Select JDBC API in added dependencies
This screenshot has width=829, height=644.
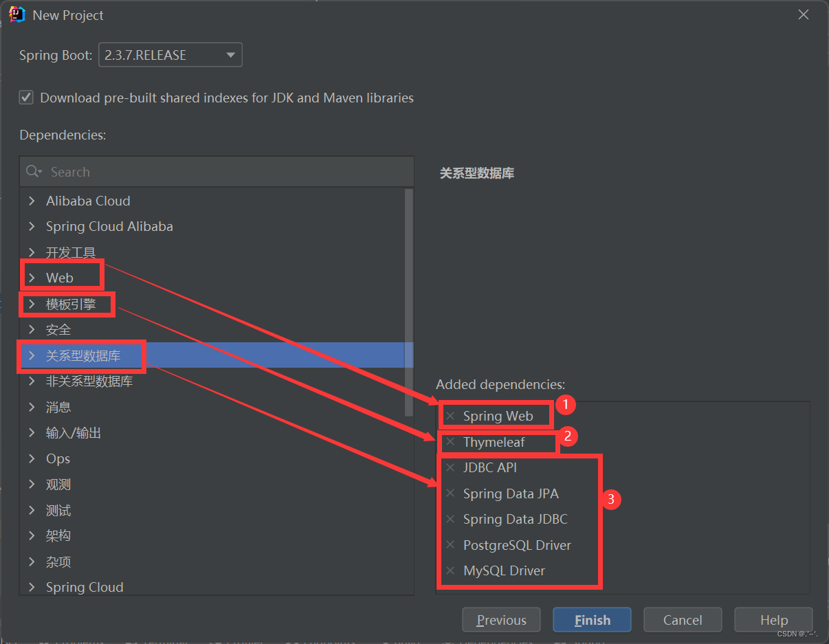[x=490, y=467]
